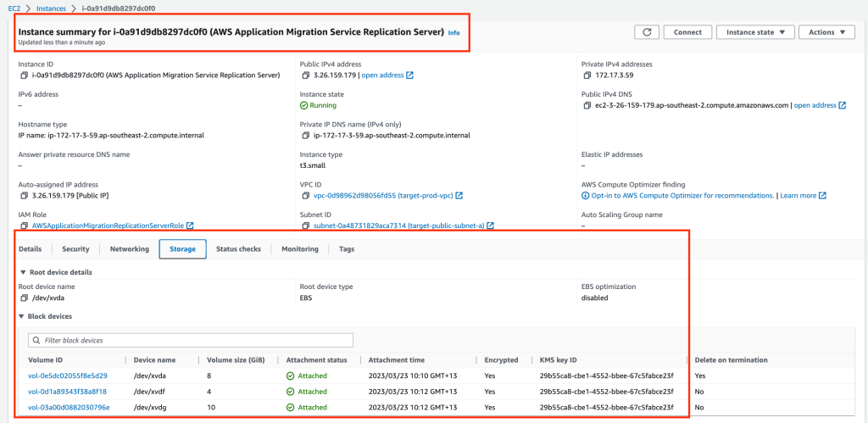
Task: Switch to the Networking tab
Action: tap(129, 249)
